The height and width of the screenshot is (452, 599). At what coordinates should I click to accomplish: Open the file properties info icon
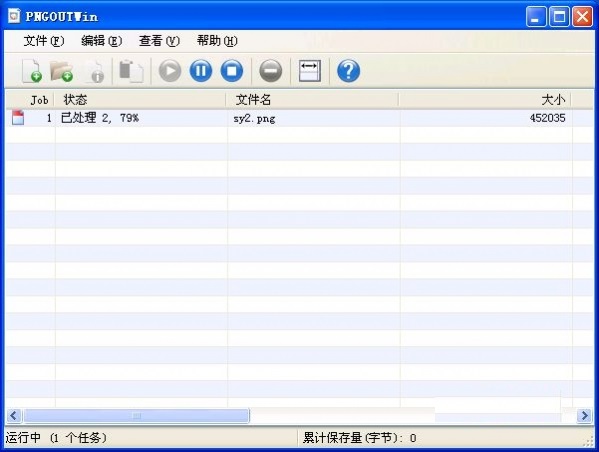[95, 71]
